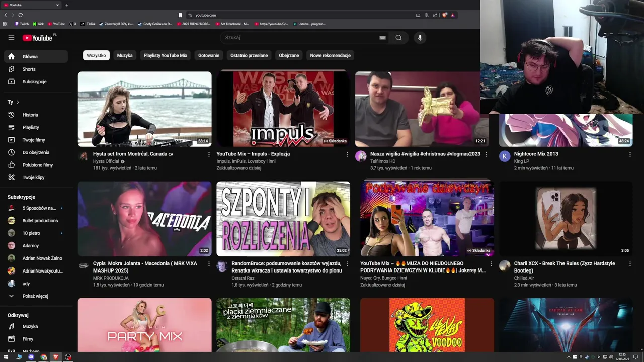Go back with the browser back arrow

coord(6,15)
